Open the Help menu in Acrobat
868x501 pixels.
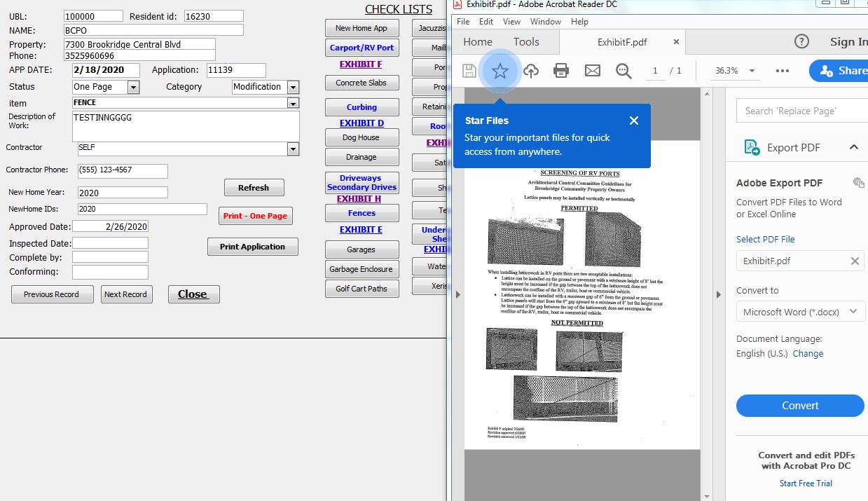pos(579,22)
